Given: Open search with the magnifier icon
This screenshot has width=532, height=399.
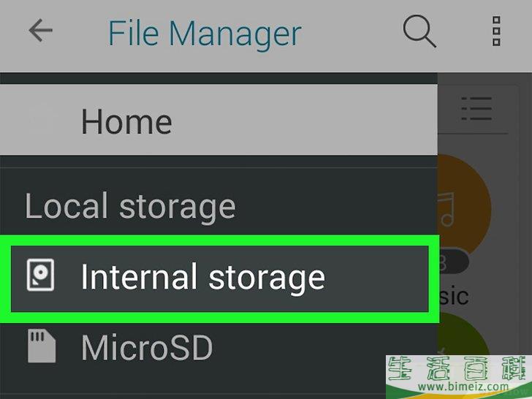Looking at the screenshot, I should pyautogui.click(x=419, y=31).
